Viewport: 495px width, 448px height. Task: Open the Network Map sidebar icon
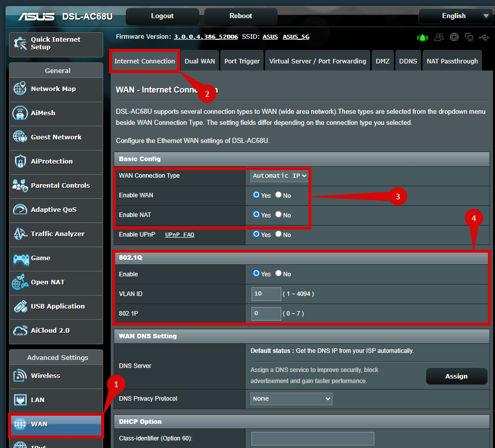20,89
